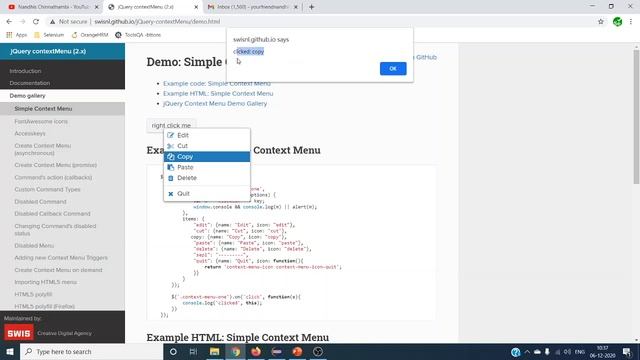Open Create Context Menu (promise) demo
Screen dimensions: 640x360
click(56, 165)
